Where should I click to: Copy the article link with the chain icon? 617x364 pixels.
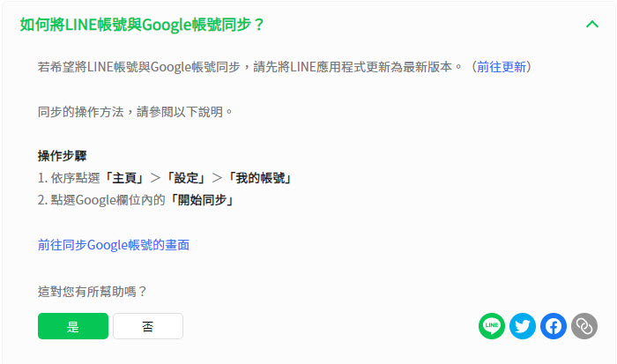[x=584, y=326]
